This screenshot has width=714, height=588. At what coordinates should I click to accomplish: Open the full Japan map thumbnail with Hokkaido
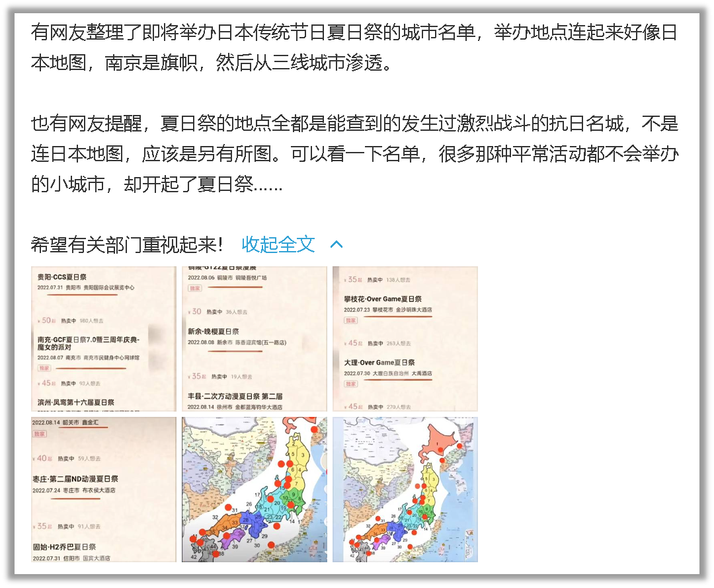tap(405, 490)
